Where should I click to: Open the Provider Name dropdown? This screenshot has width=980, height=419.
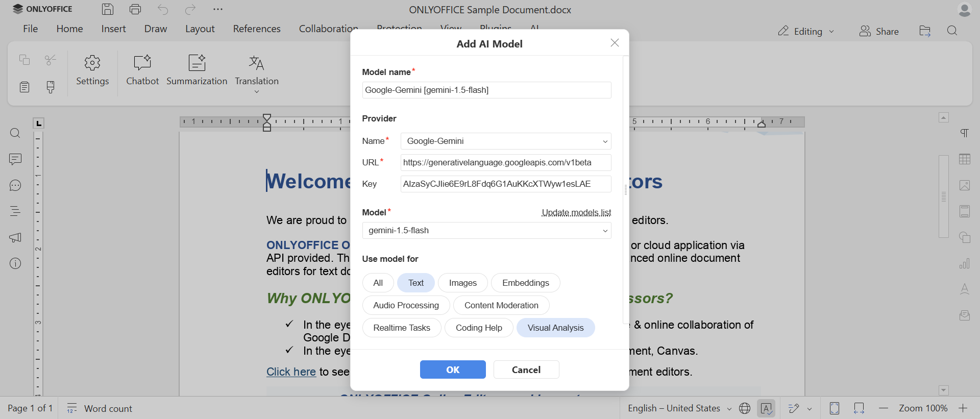point(506,141)
